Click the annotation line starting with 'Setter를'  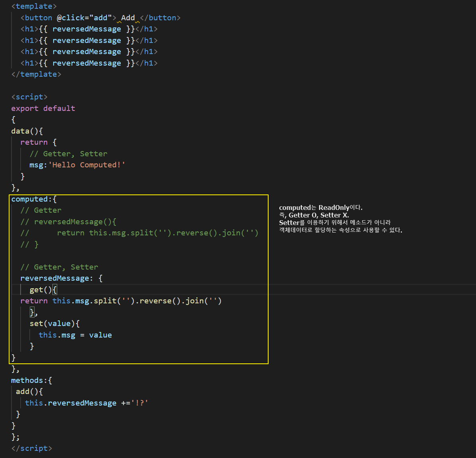(x=335, y=223)
